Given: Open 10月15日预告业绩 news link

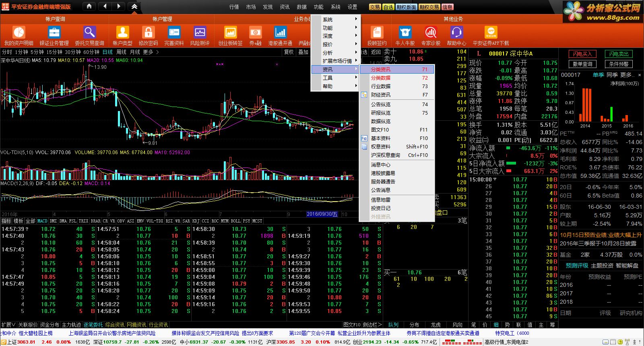Looking at the screenshot, I should pyautogui.click(x=601, y=235).
